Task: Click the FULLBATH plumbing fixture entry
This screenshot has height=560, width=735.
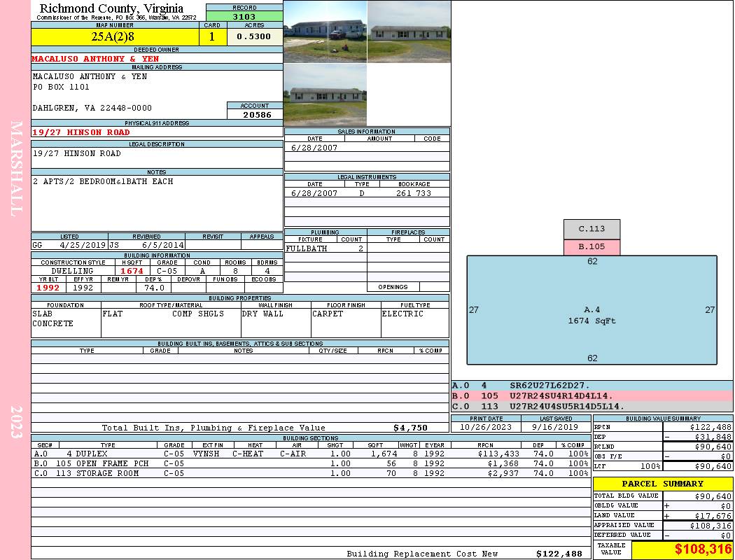Action: (307, 248)
